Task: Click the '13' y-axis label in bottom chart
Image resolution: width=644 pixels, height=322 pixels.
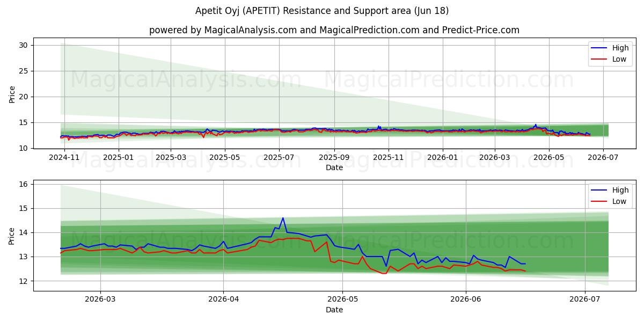Action: click(24, 257)
